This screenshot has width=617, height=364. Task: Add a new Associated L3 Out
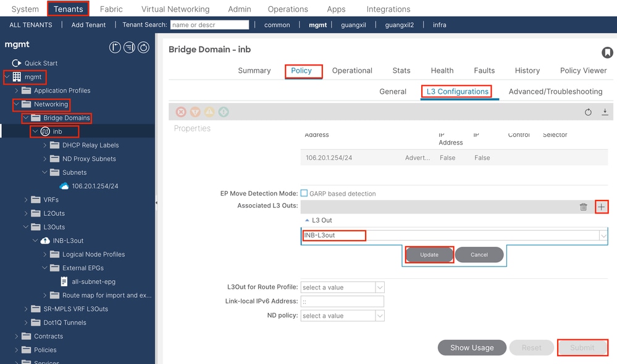[602, 207]
